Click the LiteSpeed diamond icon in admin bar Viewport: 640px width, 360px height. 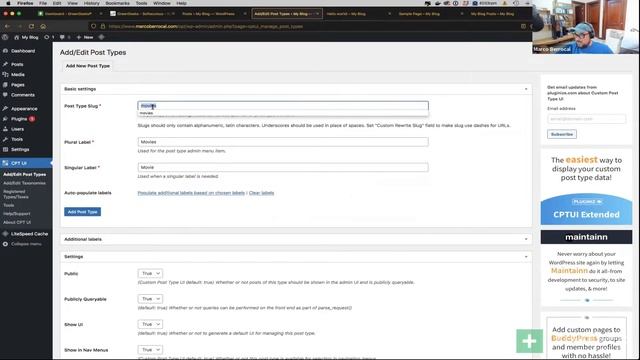pos(101,37)
